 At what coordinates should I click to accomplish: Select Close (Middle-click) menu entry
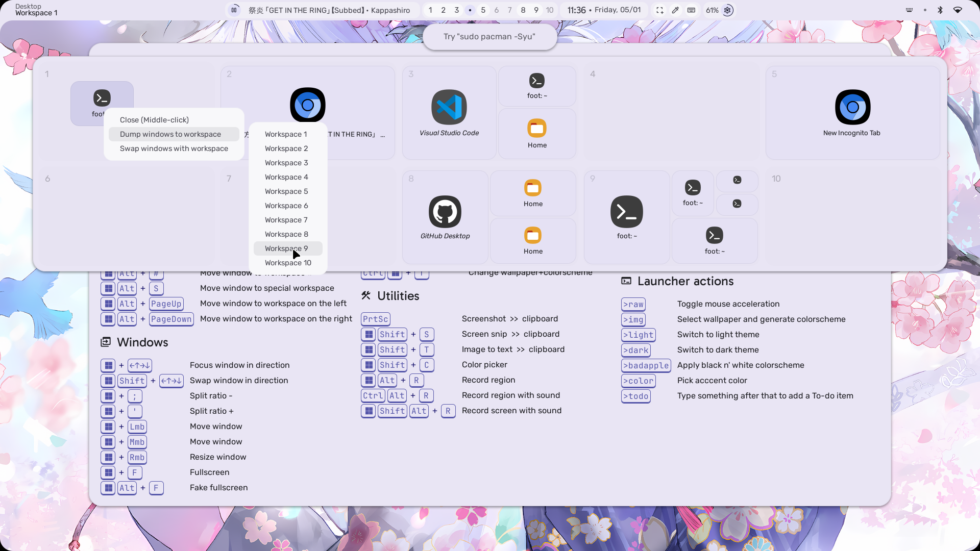click(x=154, y=120)
